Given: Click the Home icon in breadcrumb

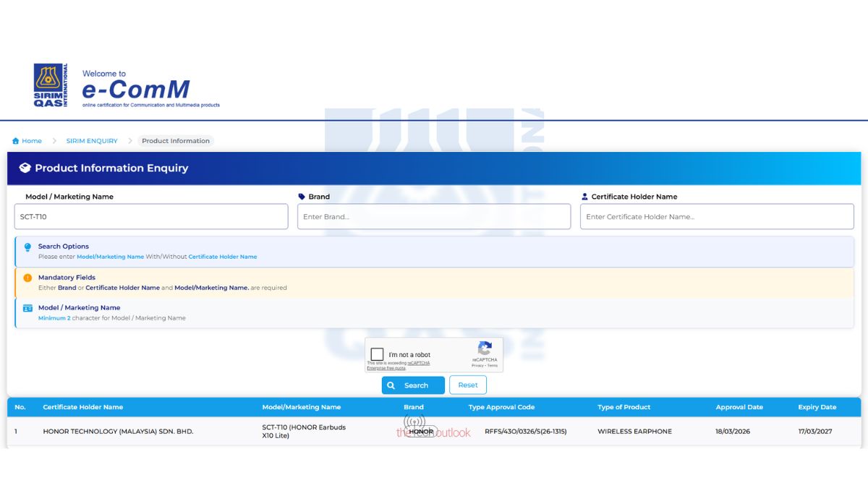Looking at the screenshot, I should (x=16, y=141).
